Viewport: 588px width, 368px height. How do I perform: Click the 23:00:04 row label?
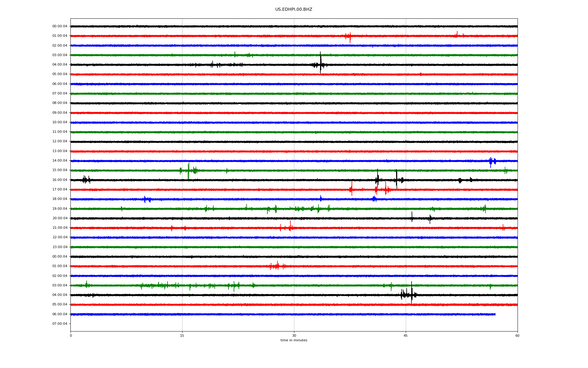coord(60,247)
